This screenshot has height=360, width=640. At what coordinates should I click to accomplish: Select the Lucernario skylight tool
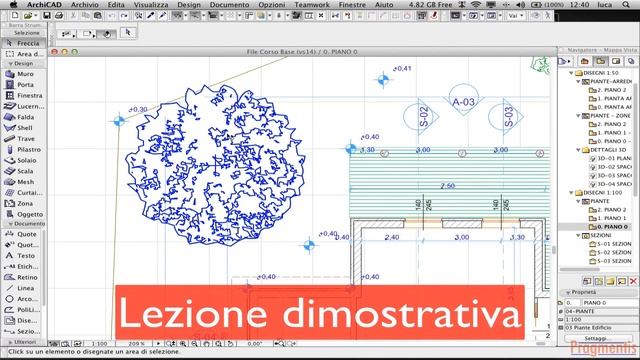coord(24,106)
